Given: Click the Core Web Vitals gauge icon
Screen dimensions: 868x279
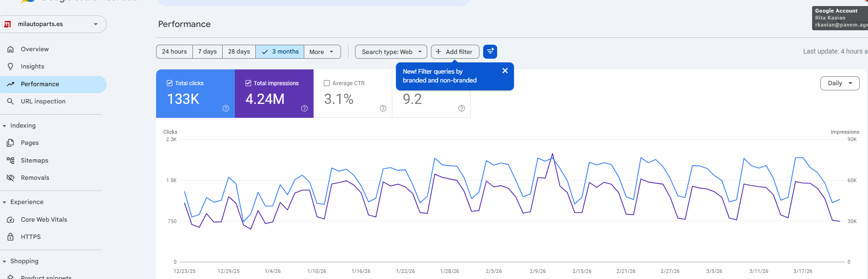Looking at the screenshot, I should pyautogui.click(x=10, y=220).
